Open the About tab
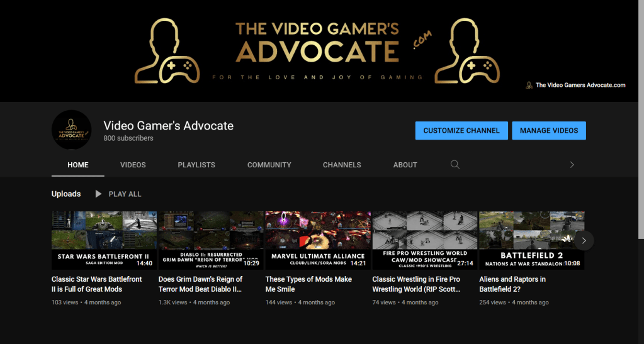The width and height of the screenshot is (644, 344). pyautogui.click(x=405, y=165)
